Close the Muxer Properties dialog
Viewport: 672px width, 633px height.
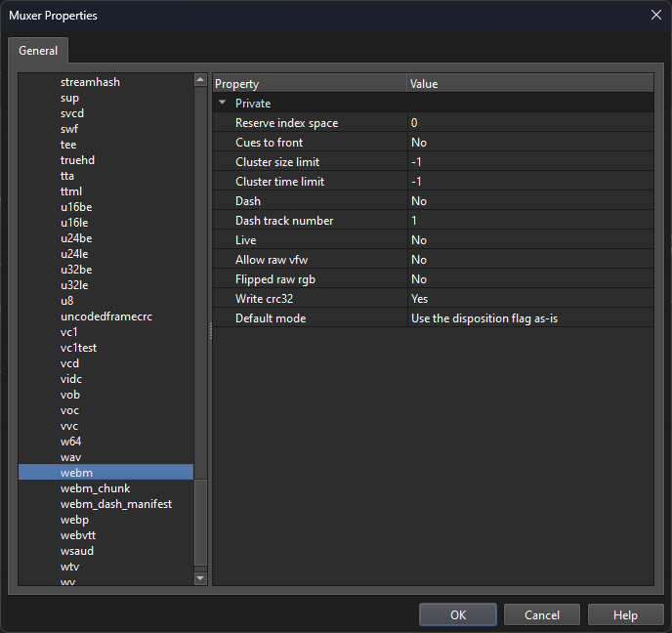[x=655, y=15]
